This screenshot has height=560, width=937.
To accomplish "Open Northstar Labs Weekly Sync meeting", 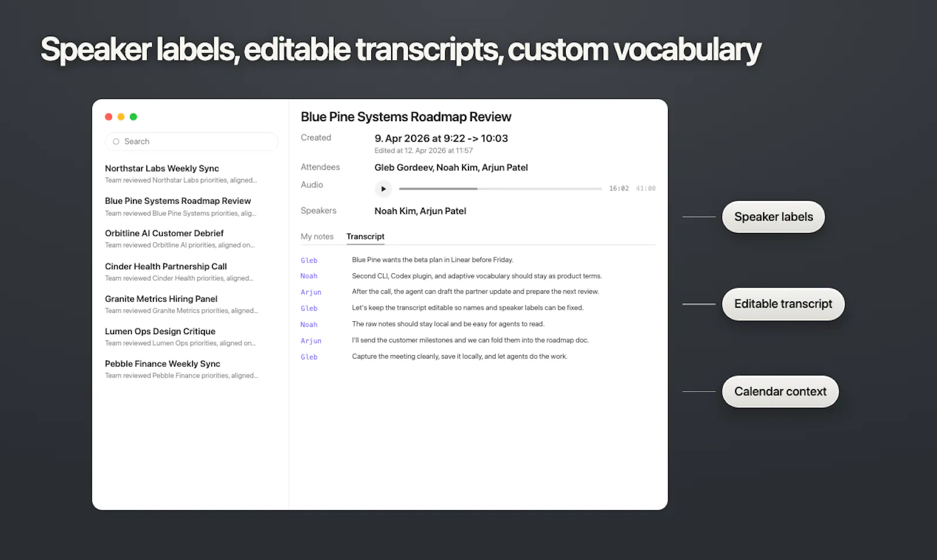I will point(182,174).
